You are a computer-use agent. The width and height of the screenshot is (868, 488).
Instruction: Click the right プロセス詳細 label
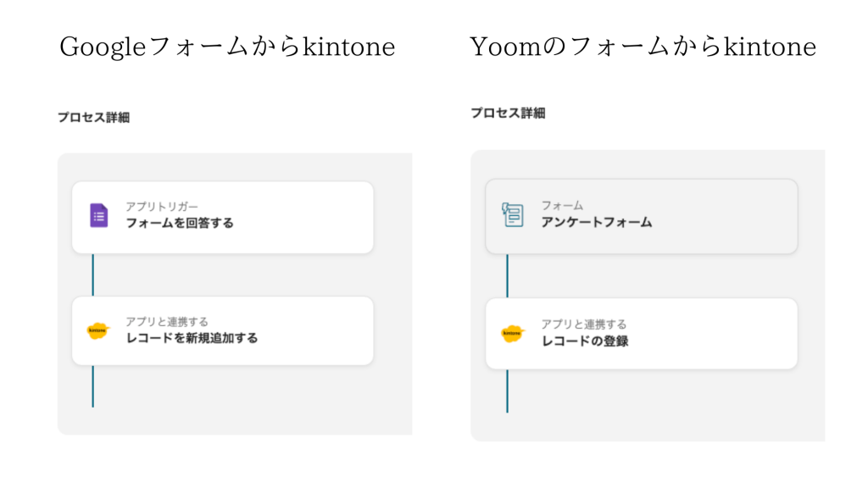(x=509, y=113)
